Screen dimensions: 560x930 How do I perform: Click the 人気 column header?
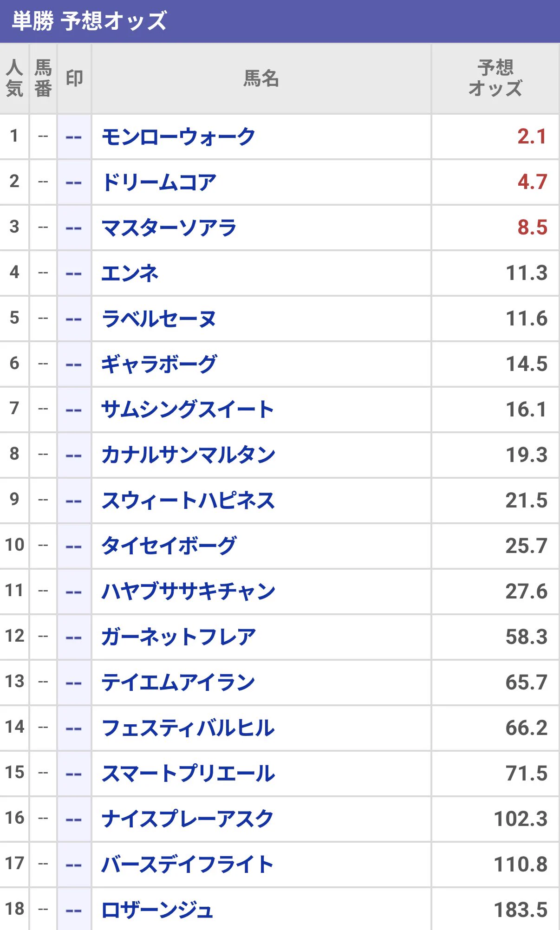pos(14,78)
